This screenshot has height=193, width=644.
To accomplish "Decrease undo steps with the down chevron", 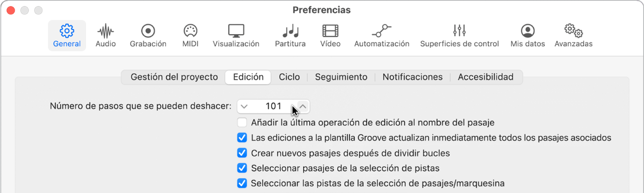I will [244, 106].
